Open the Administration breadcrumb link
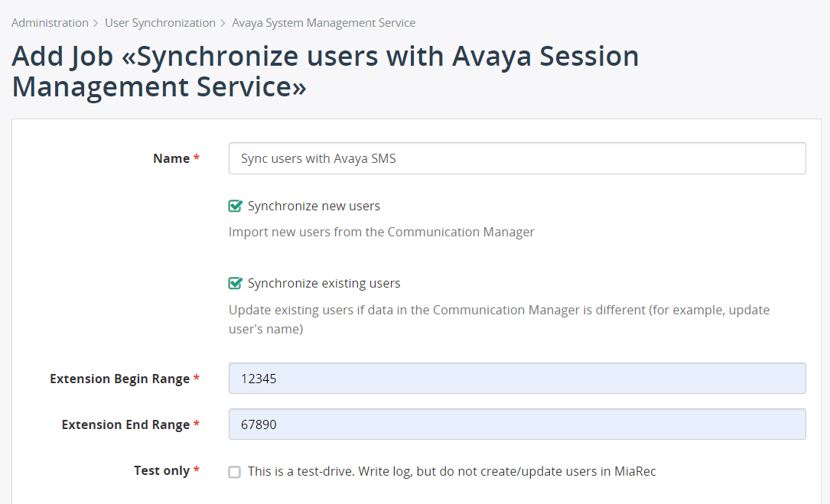The width and height of the screenshot is (830, 504). [x=50, y=23]
